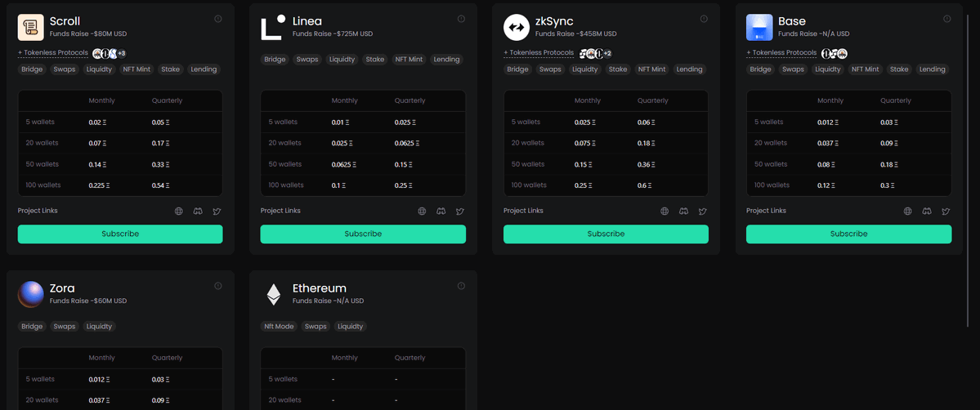Open Base website globe icon
Screen dimensions: 980x410
pyautogui.click(x=907, y=212)
